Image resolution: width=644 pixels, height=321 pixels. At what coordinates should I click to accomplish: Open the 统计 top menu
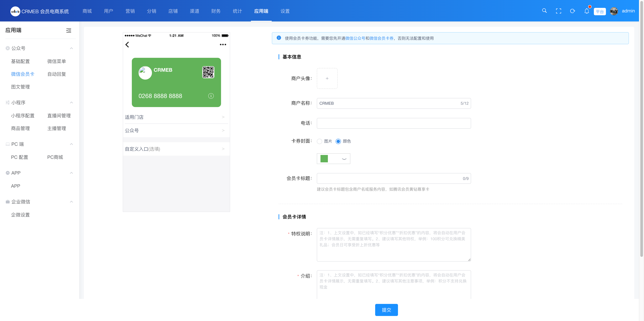(237, 11)
